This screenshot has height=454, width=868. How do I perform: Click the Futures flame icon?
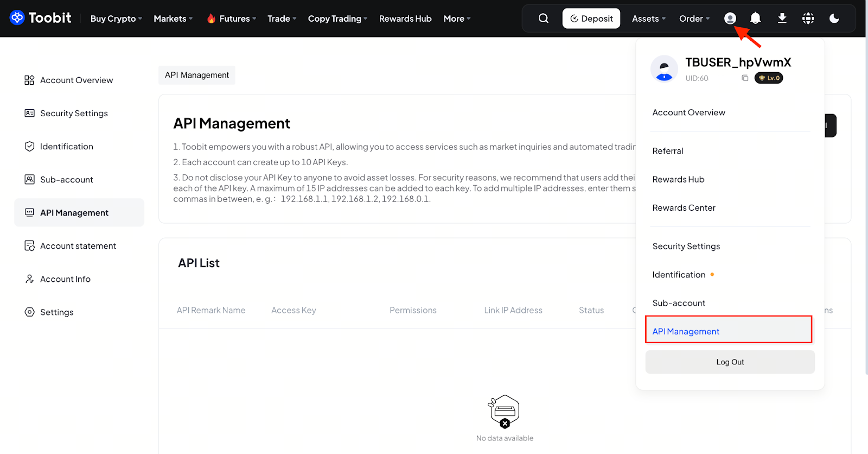pos(211,18)
